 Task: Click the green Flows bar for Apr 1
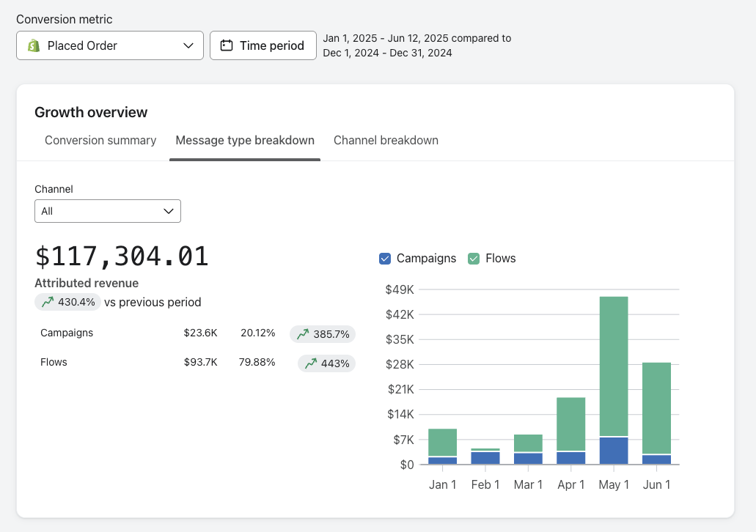571,424
